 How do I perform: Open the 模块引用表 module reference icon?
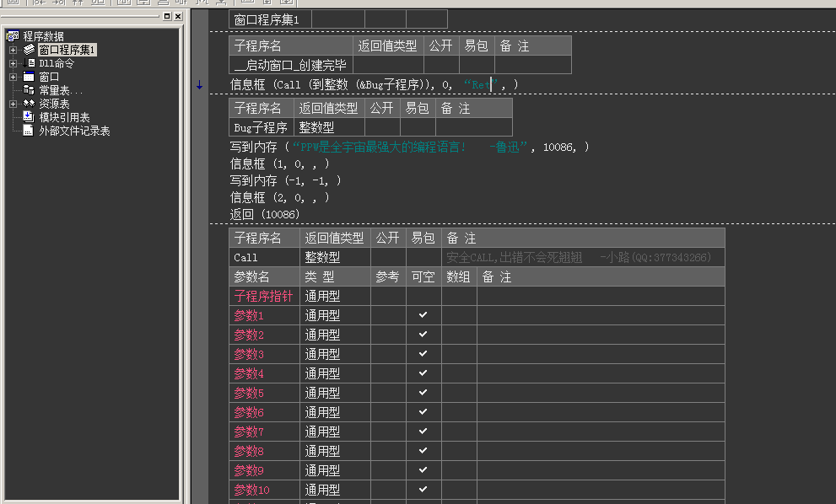pyautogui.click(x=29, y=117)
